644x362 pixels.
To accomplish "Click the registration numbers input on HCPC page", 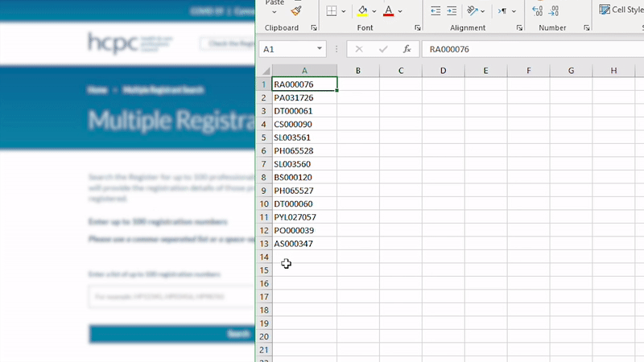I will 171,296.
